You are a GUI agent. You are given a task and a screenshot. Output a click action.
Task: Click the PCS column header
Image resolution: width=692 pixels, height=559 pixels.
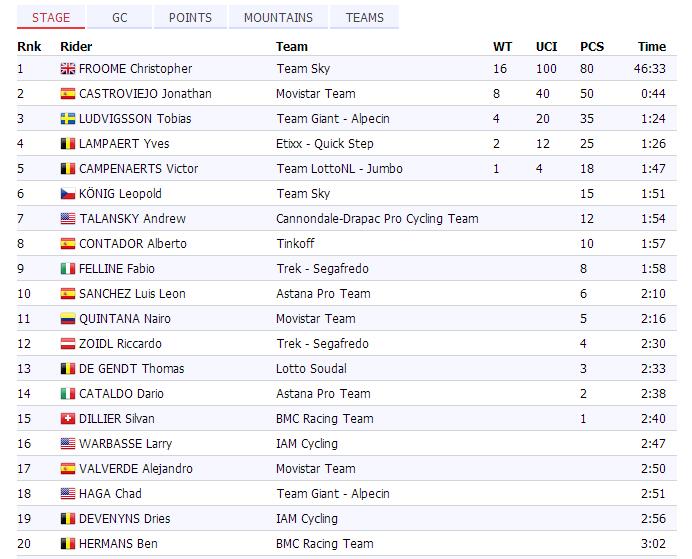(592, 46)
